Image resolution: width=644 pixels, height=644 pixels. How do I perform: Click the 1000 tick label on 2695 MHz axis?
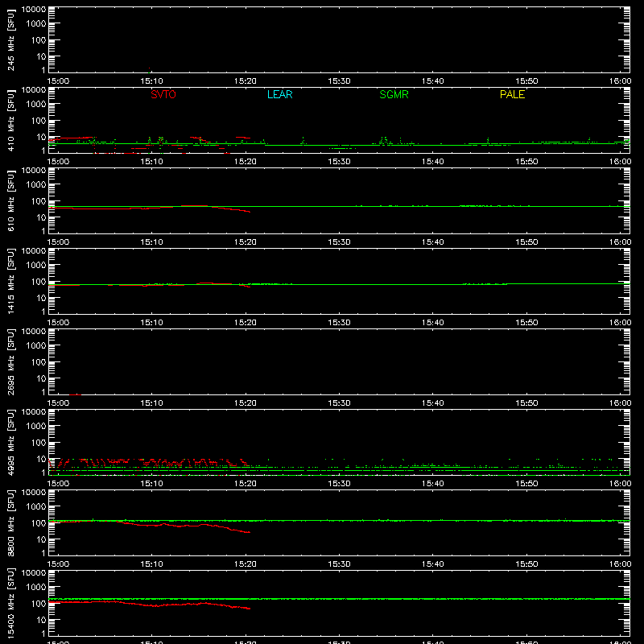36,346
